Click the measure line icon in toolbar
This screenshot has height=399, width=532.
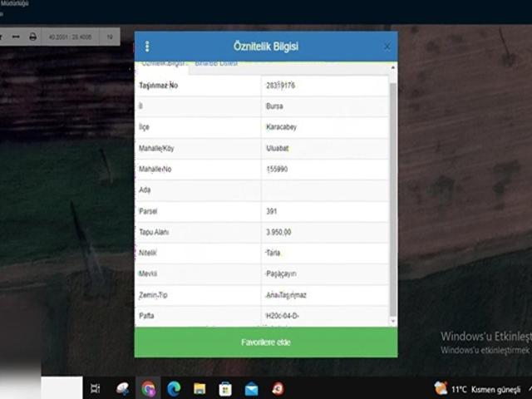[x=15, y=37]
